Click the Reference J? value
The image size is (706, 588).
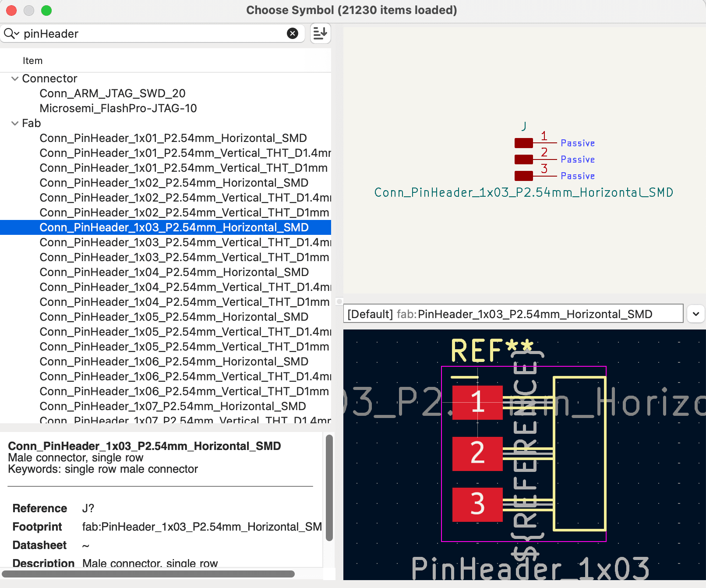(x=88, y=508)
